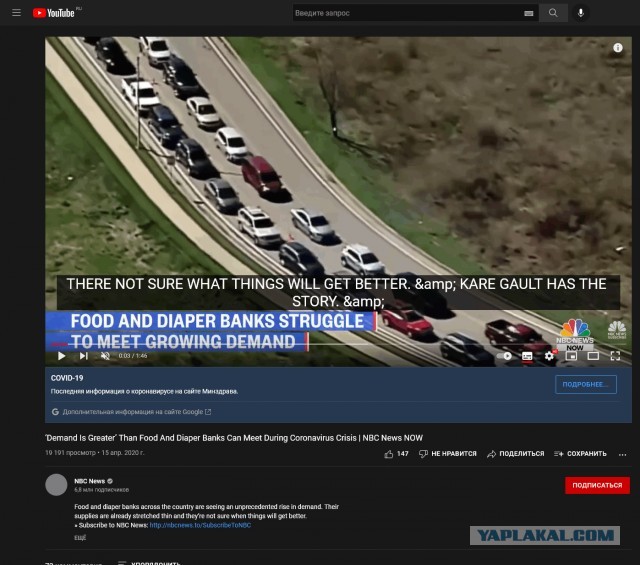Viewport: 640px width, 565px height.
Task: Click the 'COVID-19' panel heading
Action: pyautogui.click(x=67, y=378)
